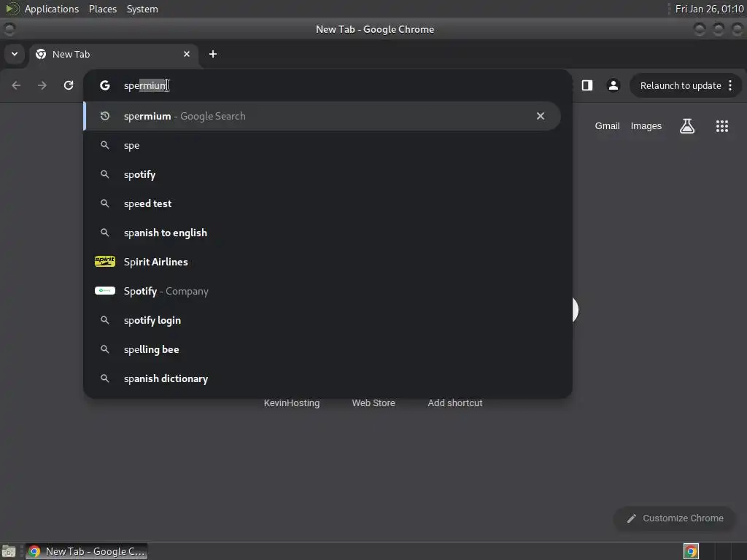Open the System menu
Image resolution: width=747 pixels, height=560 pixels.
click(142, 9)
